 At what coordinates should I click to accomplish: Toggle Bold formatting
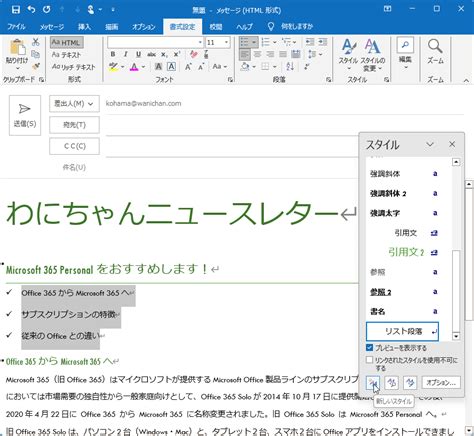click(x=113, y=54)
